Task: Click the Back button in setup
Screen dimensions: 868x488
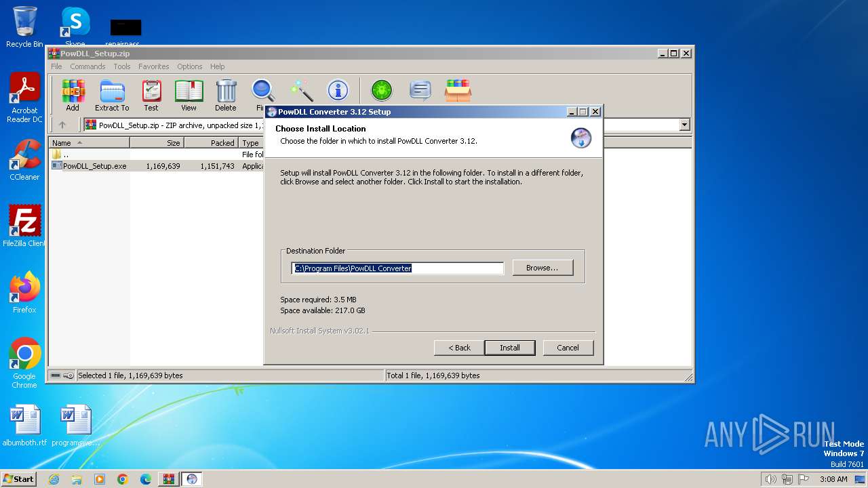Action: 459,348
